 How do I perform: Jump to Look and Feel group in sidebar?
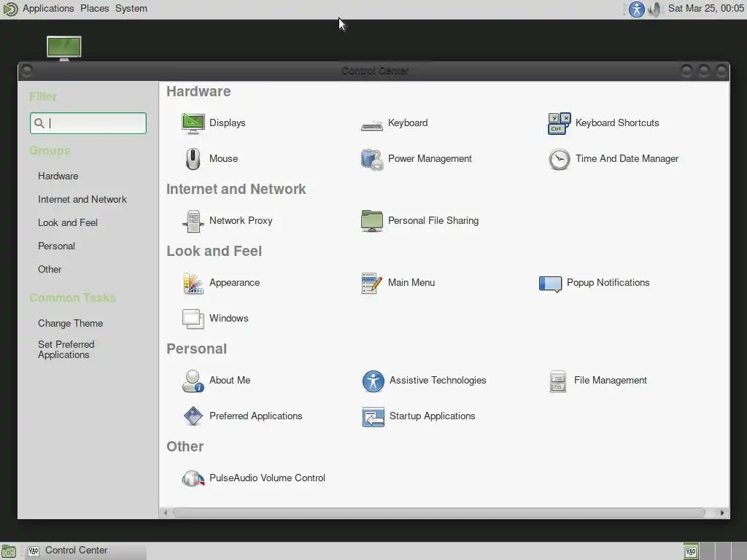[x=68, y=223]
